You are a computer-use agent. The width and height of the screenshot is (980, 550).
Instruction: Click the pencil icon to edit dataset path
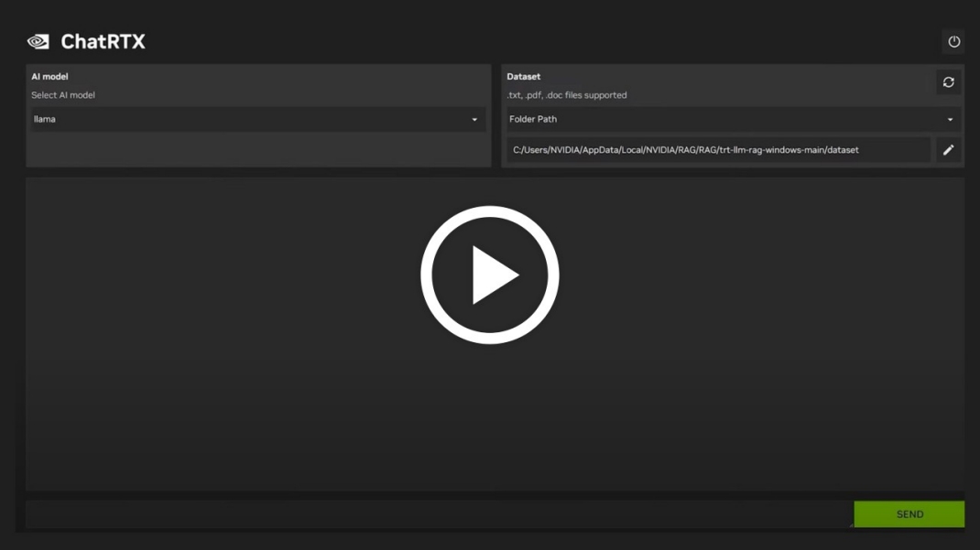(948, 150)
